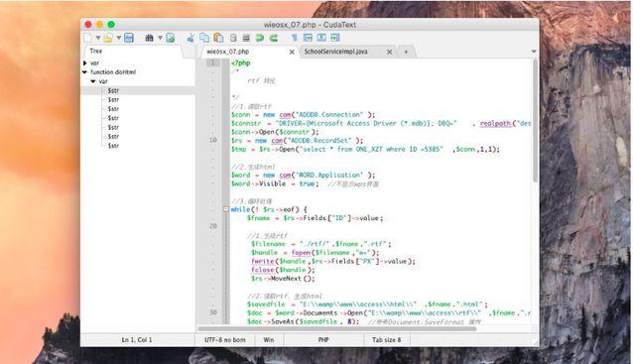
Task: Click the go to line icon
Action: coord(171,38)
